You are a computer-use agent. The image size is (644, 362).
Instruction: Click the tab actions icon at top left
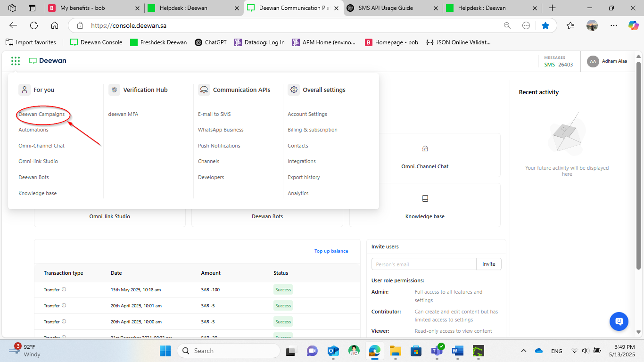pos(32,8)
